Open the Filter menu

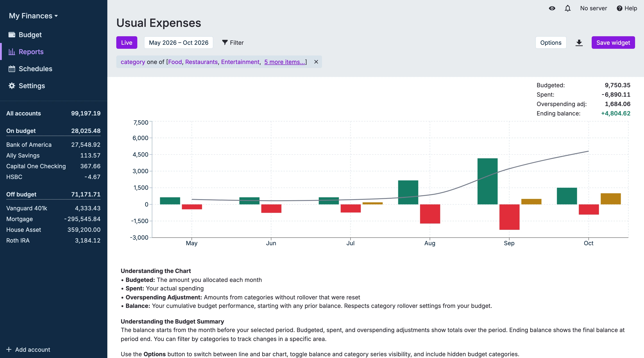(233, 43)
